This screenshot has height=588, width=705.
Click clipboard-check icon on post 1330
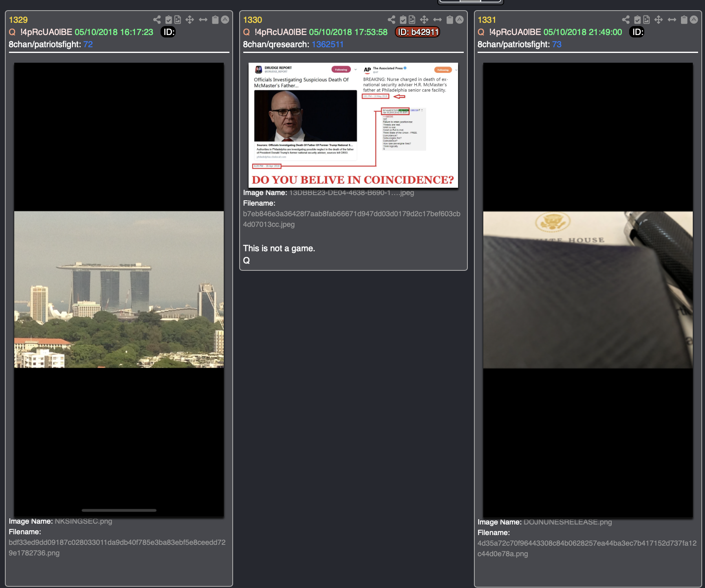click(x=403, y=20)
